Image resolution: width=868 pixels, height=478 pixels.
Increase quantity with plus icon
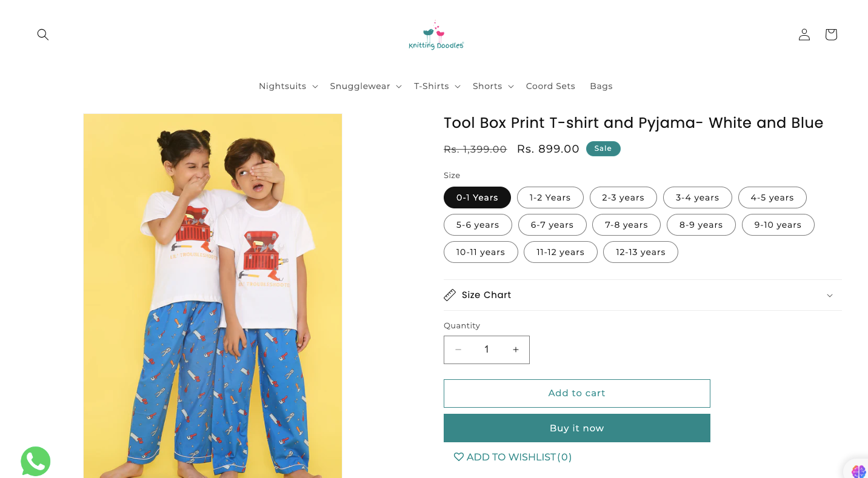516,350
